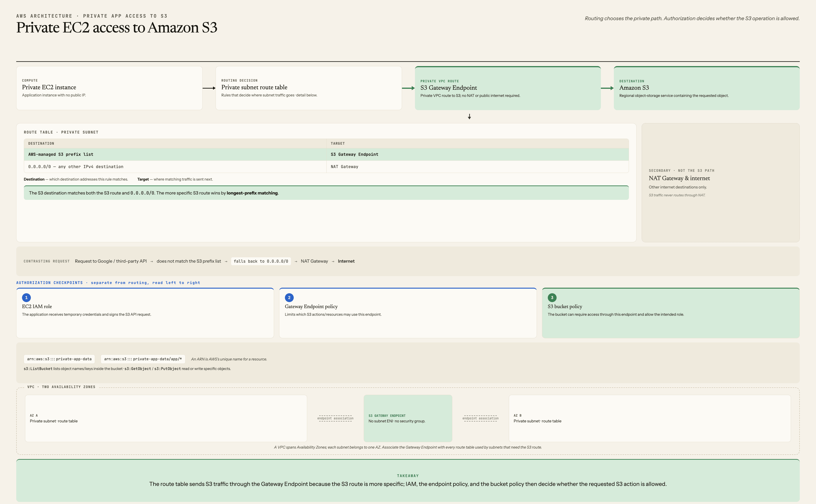Click the 'ROUTE TABLE · PRIVATE SUBNET' heading
This screenshot has width=816, height=504.
point(61,132)
